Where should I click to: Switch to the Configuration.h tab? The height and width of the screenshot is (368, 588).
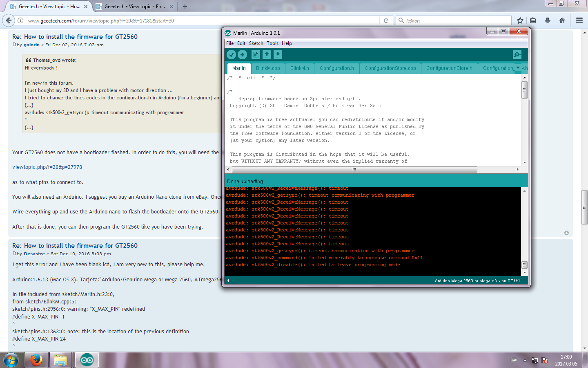336,68
